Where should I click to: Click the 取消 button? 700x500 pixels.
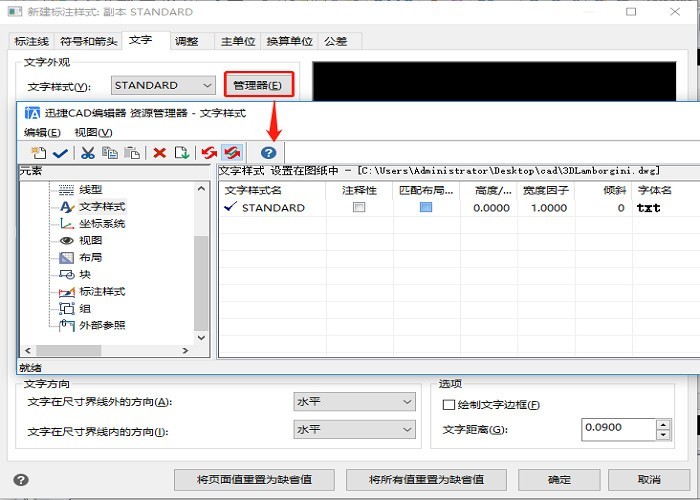click(649, 480)
